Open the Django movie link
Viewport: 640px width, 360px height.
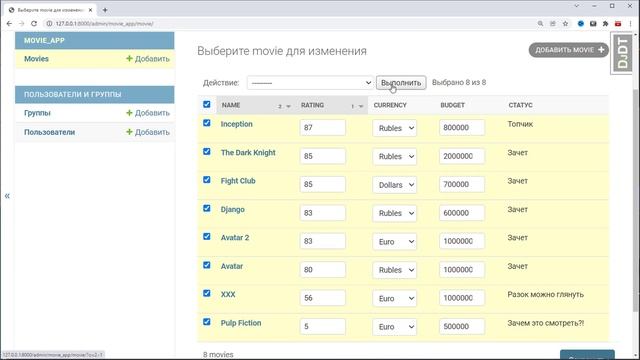point(233,209)
